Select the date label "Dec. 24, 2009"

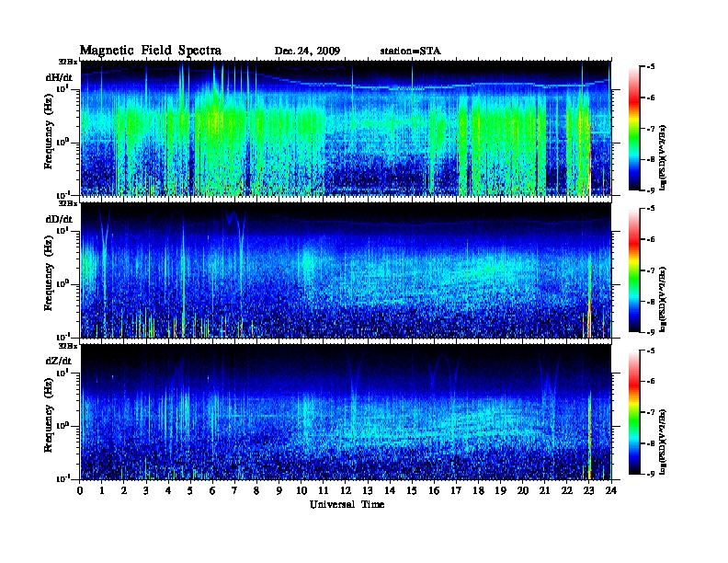[307, 52]
